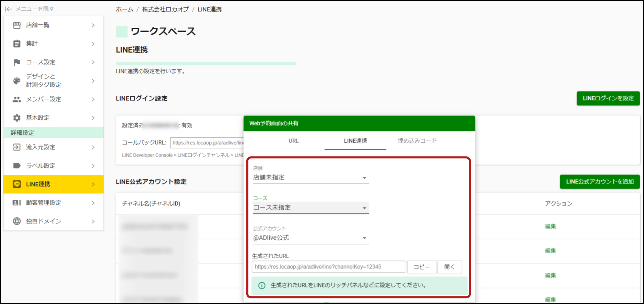Click the member settings people icon
Screen dimensions: 644x304
click(17, 99)
